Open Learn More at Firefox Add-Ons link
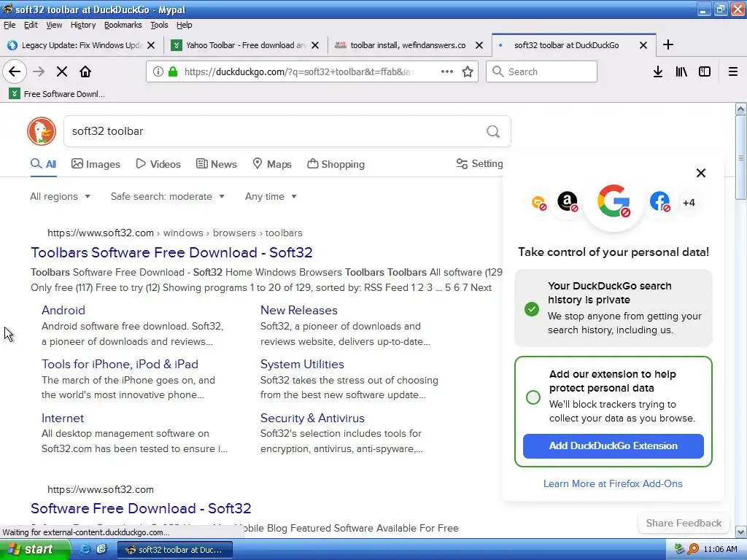747x560 pixels. [x=613, y=483]
